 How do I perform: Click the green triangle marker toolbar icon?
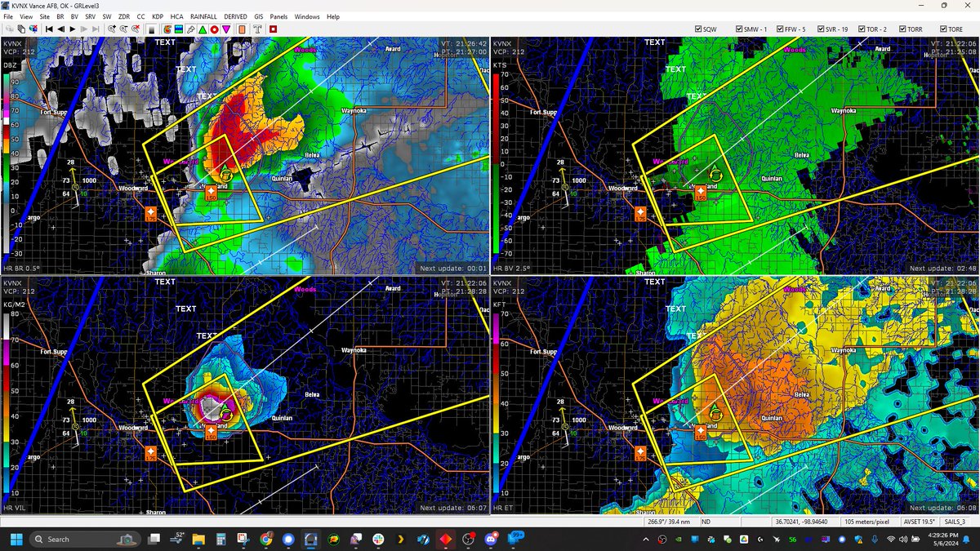(203, 29)
